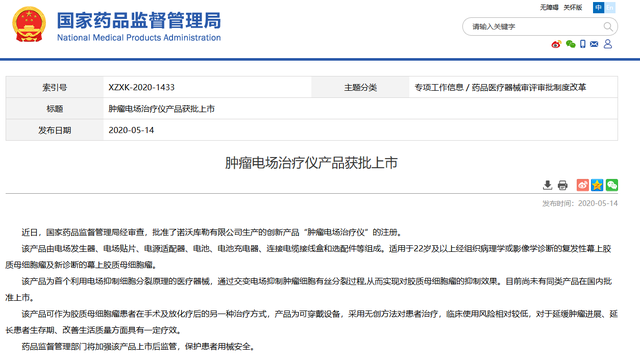The image size is (640, 363).
Task: Switch language to English En
Action: 610,7
